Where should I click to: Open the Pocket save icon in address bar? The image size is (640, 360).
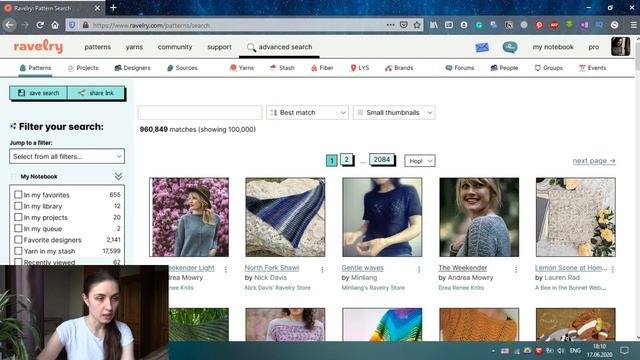[x=404, y=25]
